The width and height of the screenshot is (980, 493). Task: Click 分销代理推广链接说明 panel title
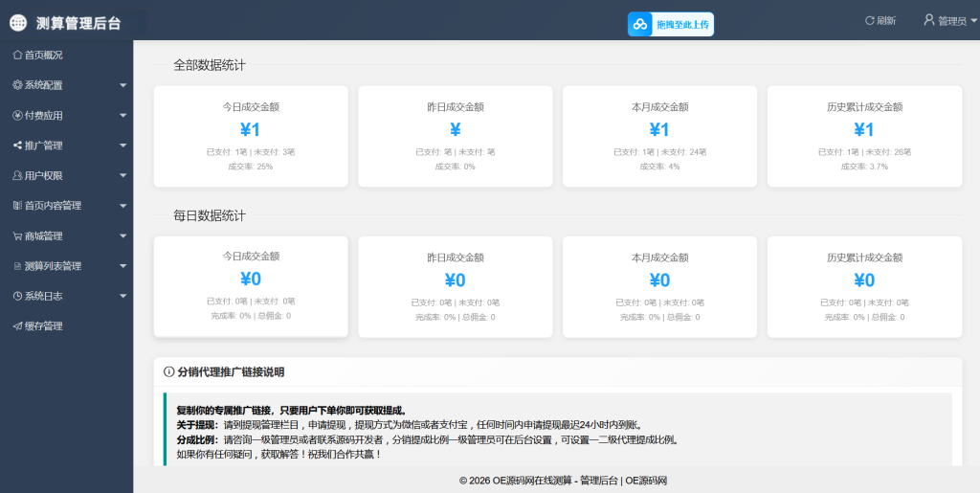click(231, 371)
